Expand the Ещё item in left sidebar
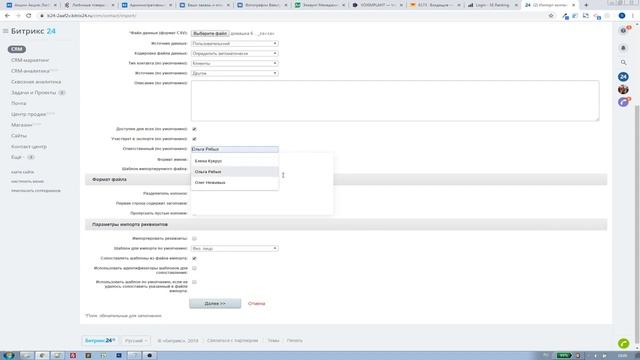This screenshot has height=360, width=640. point(18,157)
